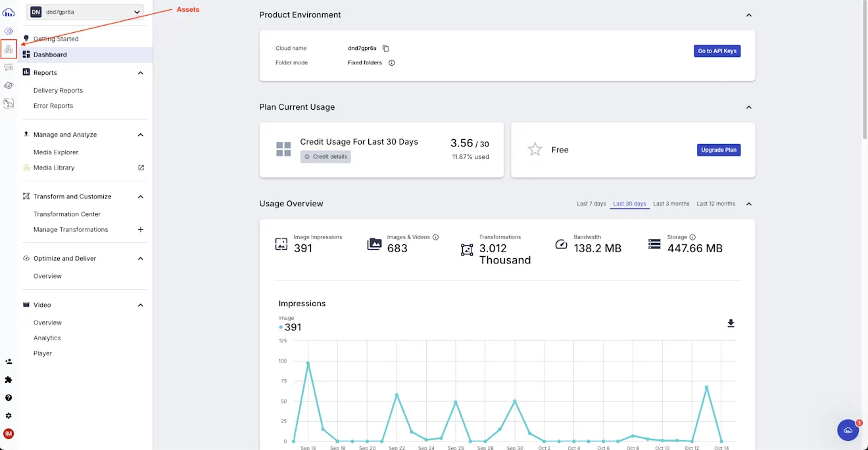Click the 3.56 / 30 credit usage value
Viewport: 868px width, 450px height.
470,143
